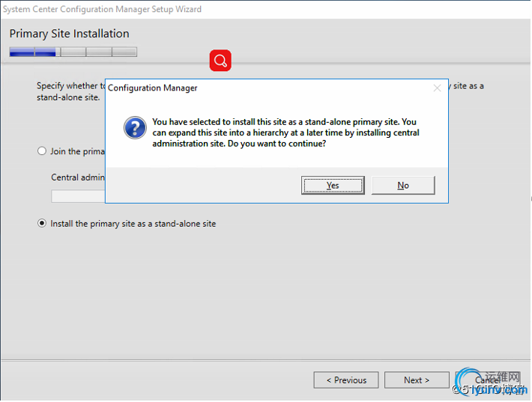Click 'Install the primary site as a stand-alone site' label
532x402 pixels.
click(133, 224)
